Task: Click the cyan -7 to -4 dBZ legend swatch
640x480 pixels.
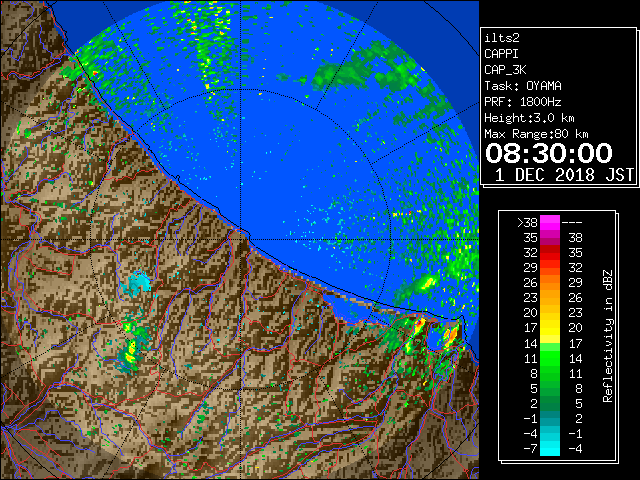Action: click(550, 448)
